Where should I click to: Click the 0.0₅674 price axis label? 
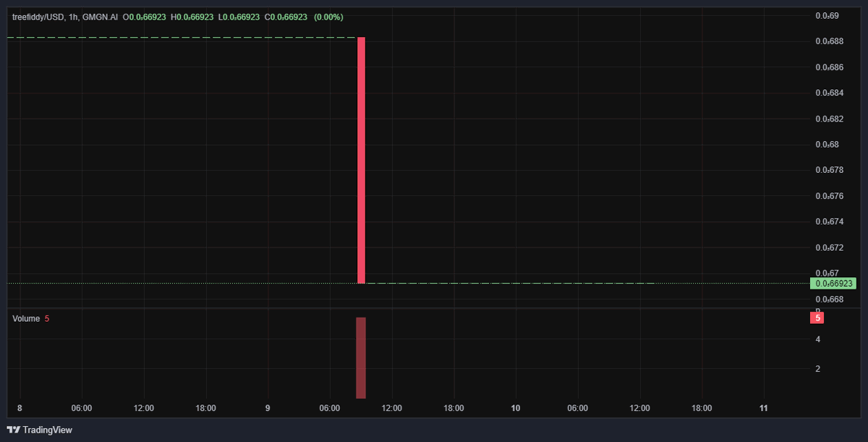[829, 221]
